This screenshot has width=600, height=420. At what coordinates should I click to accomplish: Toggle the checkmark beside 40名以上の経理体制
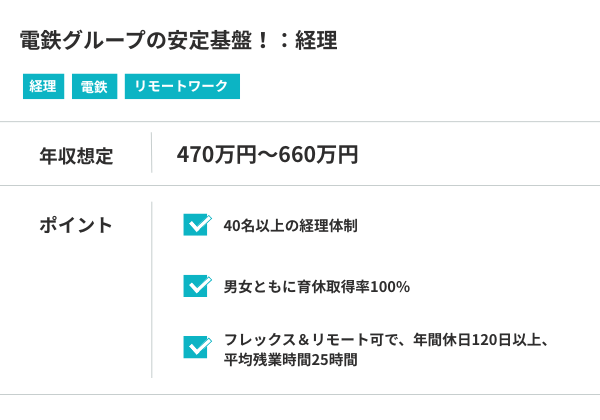pyautogui.click(x=197, y=225)
